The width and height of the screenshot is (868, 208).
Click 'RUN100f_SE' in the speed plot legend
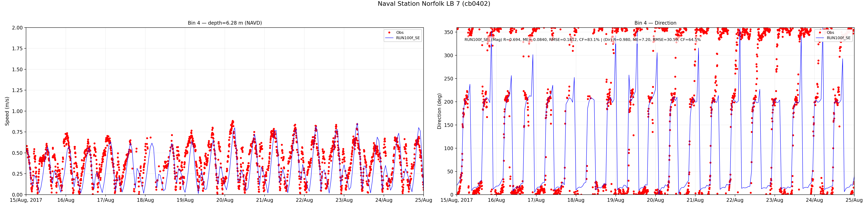(408, 38)
